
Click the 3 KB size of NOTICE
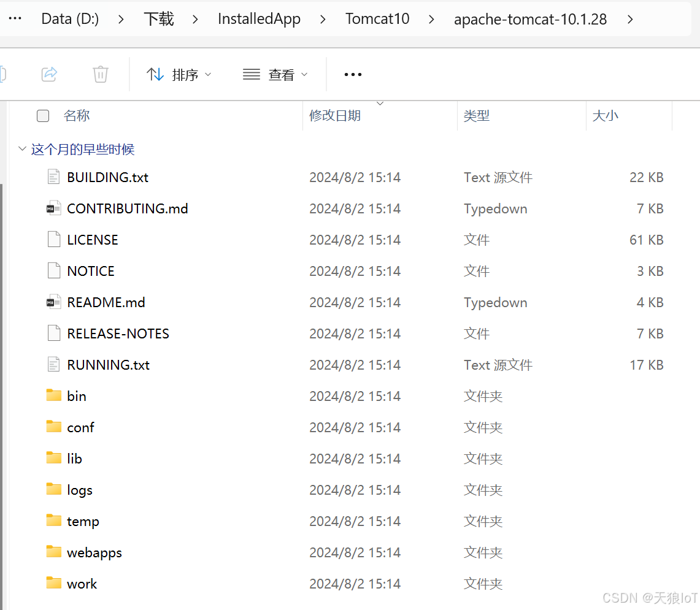[650, 271]
